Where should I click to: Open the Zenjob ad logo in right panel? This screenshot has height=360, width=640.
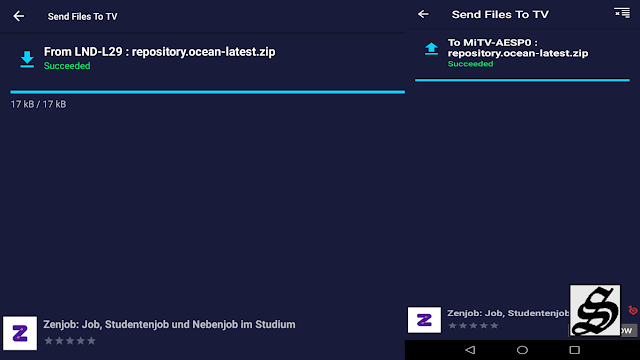click(424, 320)
